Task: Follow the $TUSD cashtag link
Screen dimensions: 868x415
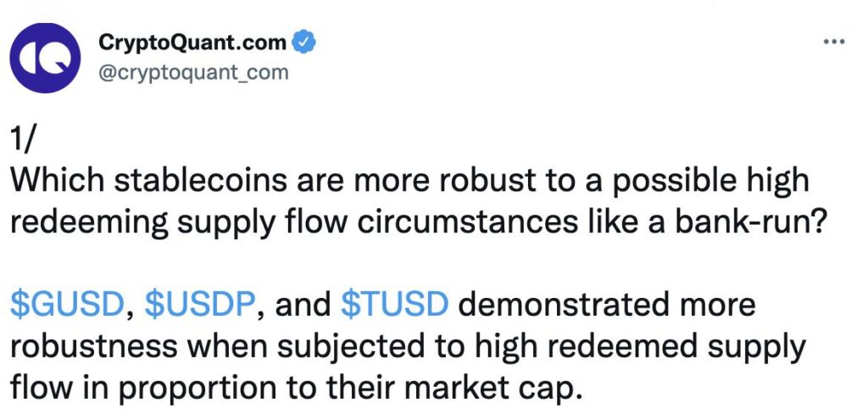Action: pos(393,306)
